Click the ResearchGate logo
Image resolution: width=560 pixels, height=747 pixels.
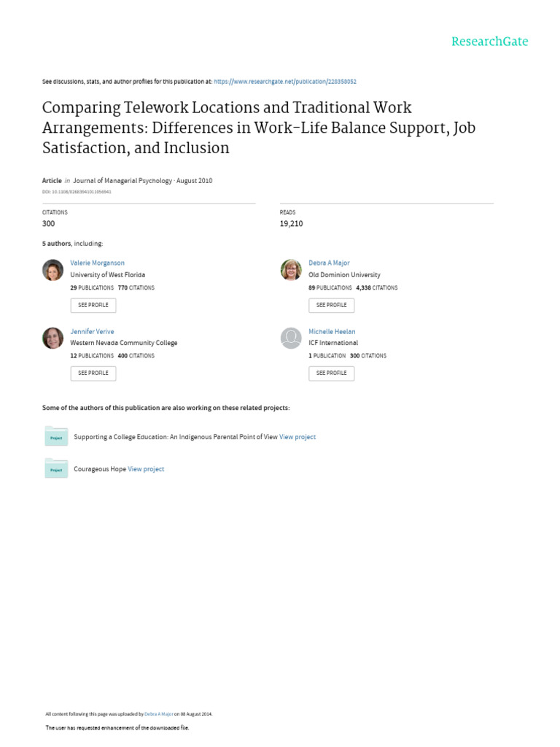point(489,42)
